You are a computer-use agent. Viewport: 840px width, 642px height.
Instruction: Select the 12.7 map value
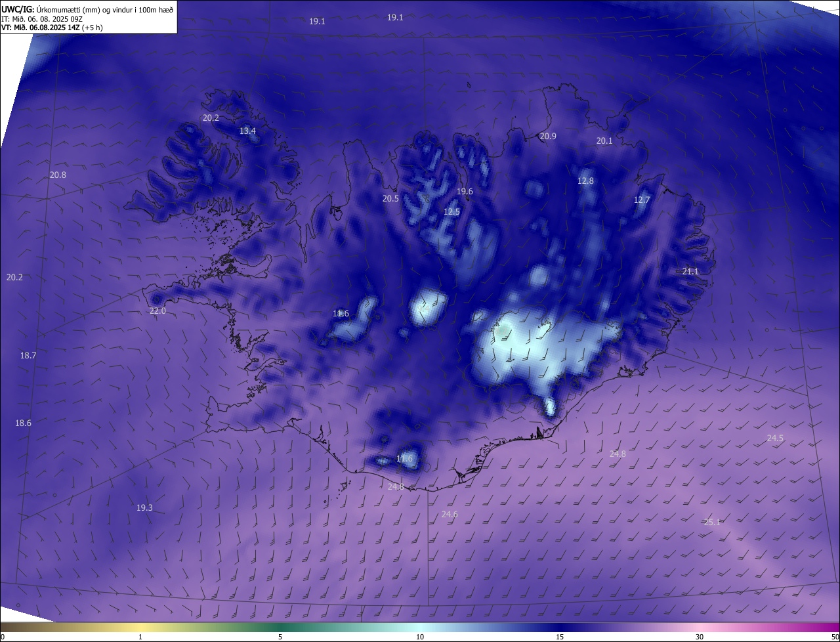(641, 200)
